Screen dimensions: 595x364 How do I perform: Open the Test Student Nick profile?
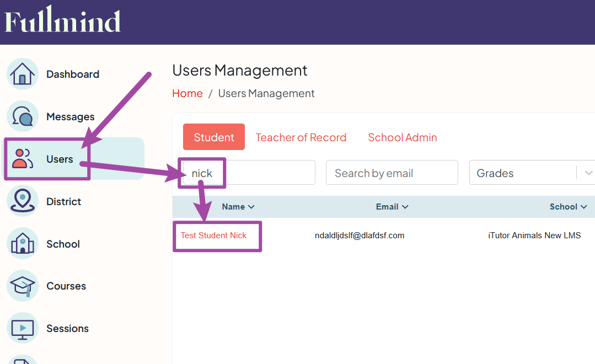(x=213, y=235)
